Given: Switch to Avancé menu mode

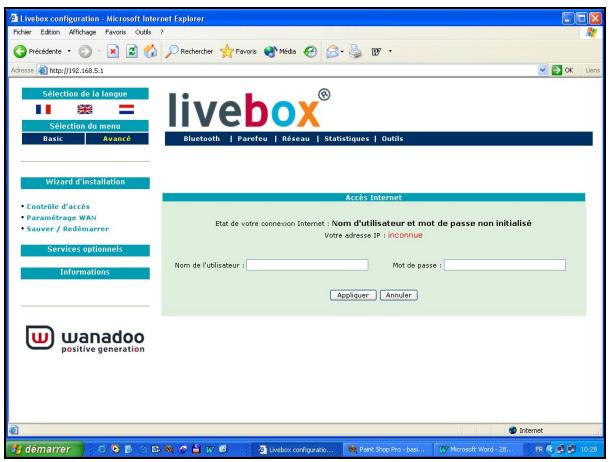Looking at the screenshot, I should point(117,139).
